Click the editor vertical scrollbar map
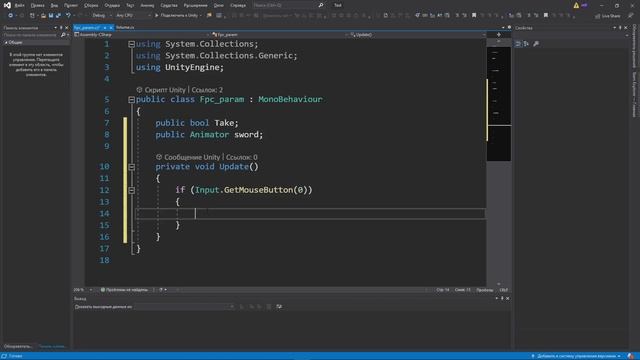 coord(498,163)
